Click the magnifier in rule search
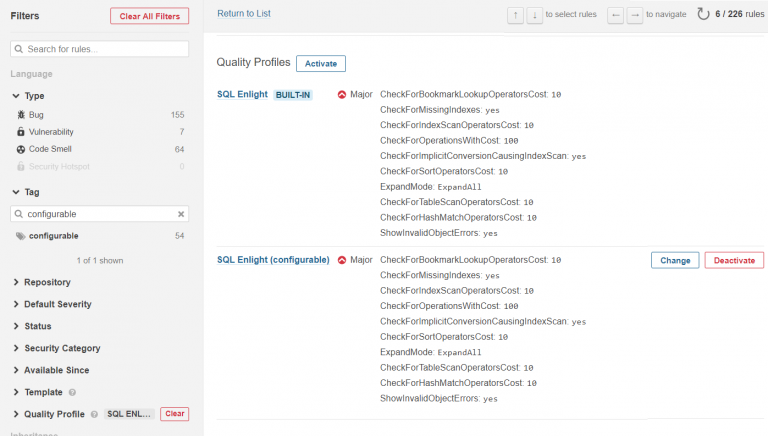 click(x=19, y=49)
